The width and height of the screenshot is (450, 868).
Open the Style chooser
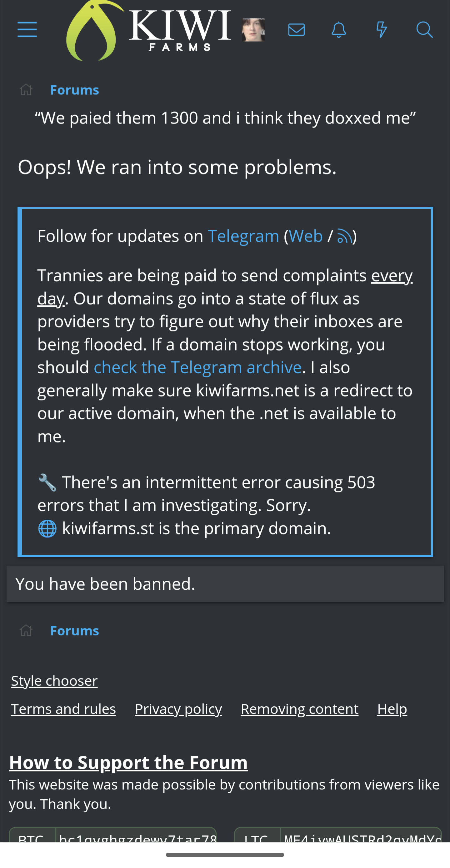pos(54,681)
